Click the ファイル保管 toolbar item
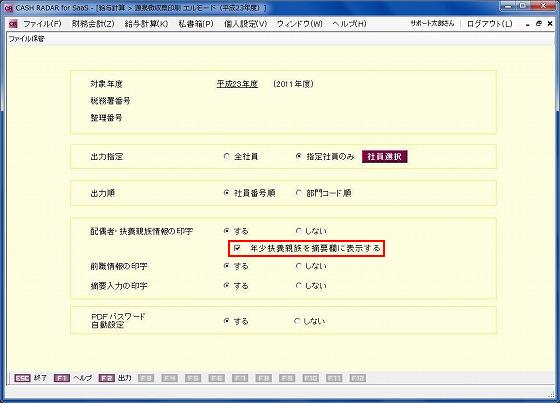The height and width of the screenshot is (403, 560). [x=26, y=39]
